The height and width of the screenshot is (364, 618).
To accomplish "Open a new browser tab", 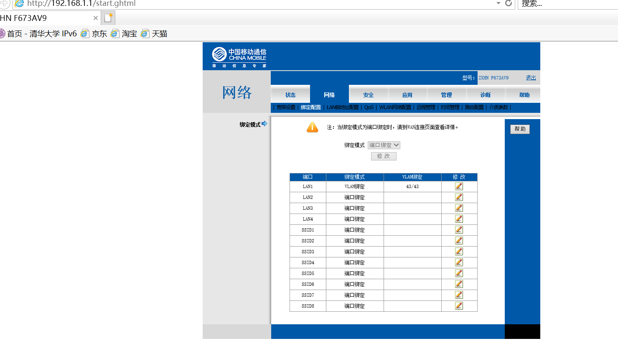I will 109,18.
